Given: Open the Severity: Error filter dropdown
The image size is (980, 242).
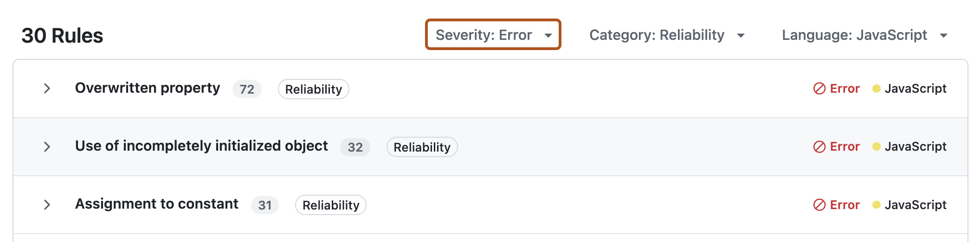Looking at the screenshot, I should coord(493,35).
